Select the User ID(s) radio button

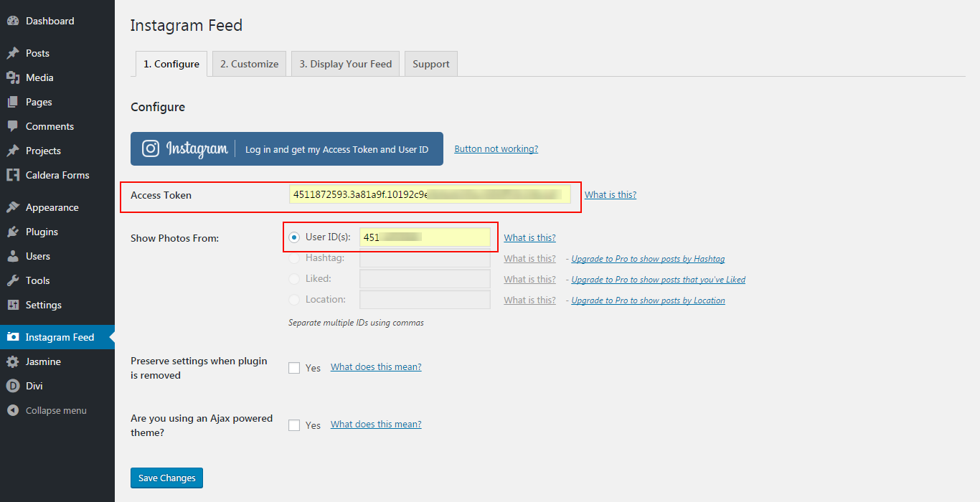(294, 237)
